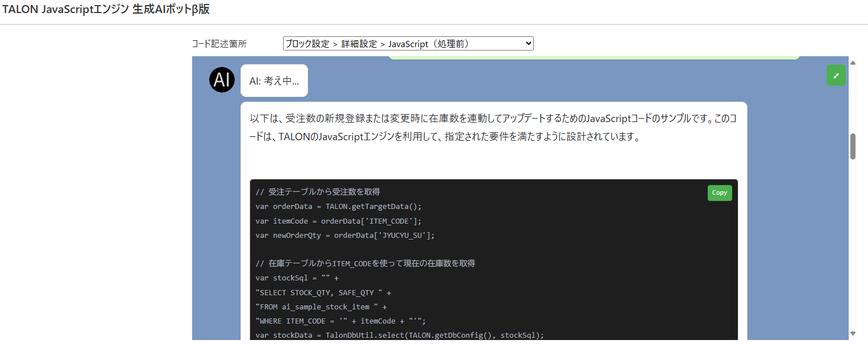Click the AI avatar icon
The width and height of the screenshot is (868, 344).
(222, 79)
